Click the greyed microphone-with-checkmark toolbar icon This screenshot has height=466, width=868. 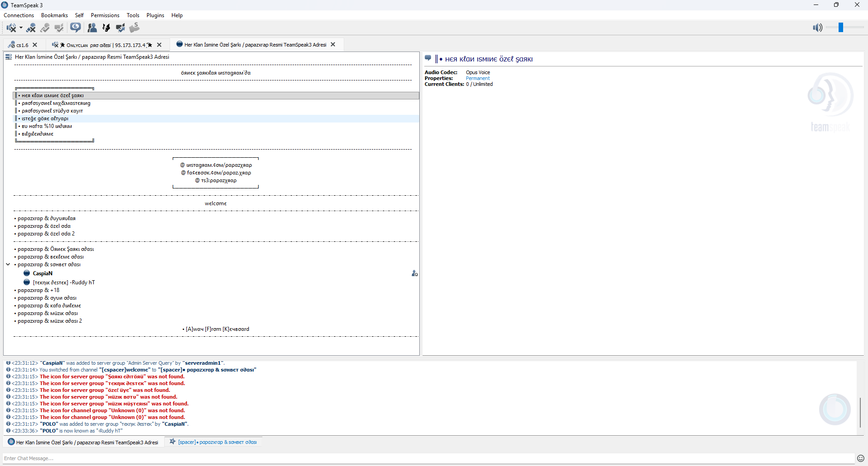[45, 28]
